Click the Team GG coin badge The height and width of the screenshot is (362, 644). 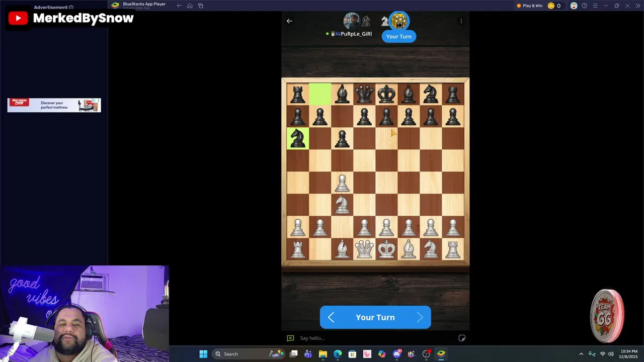608,316
